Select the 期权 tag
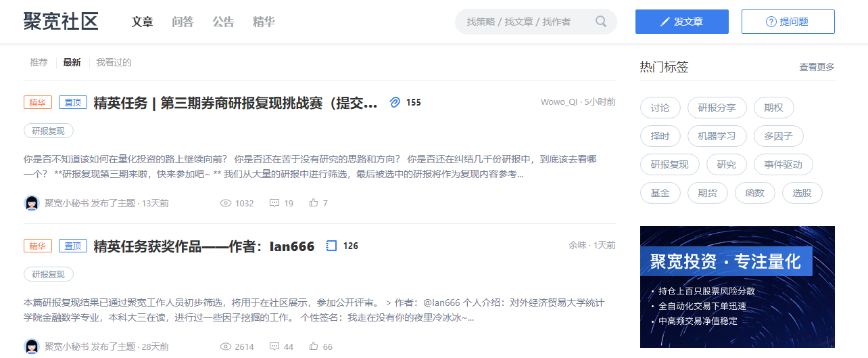This screenshot has height=358, width=868. 773,108
